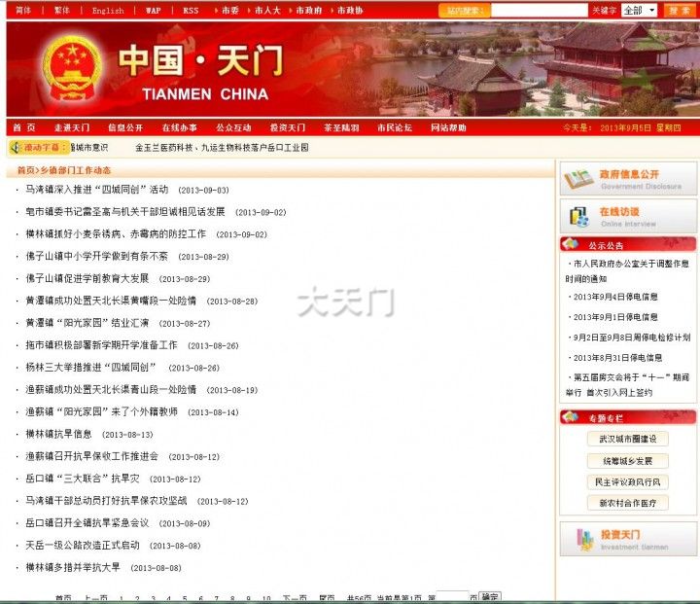Click the 公示公告 section header icon
This screenshot has height=604, width=700.
[571, 245]
